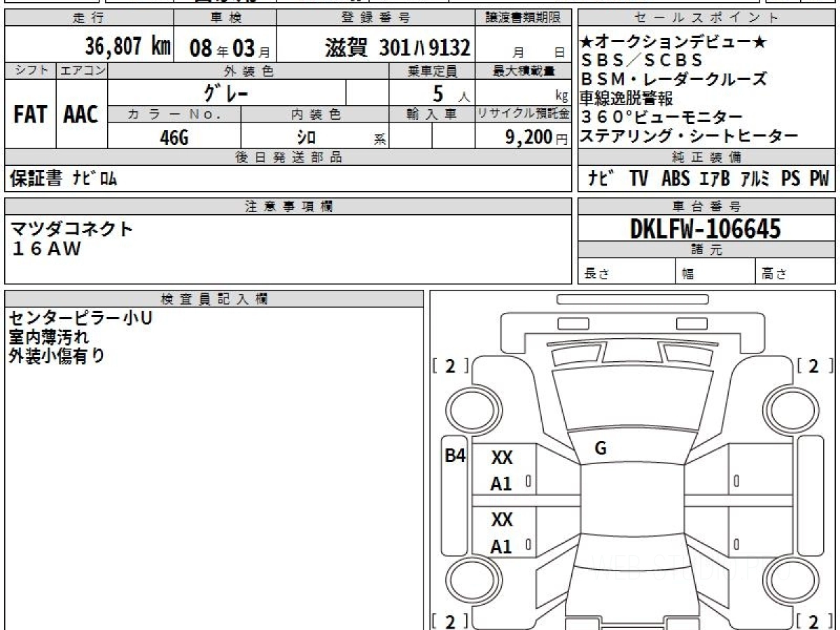The height and width of the screenshot is (630, 840).
Task: Click the 輸入車 header
Action: pos(432,114)
